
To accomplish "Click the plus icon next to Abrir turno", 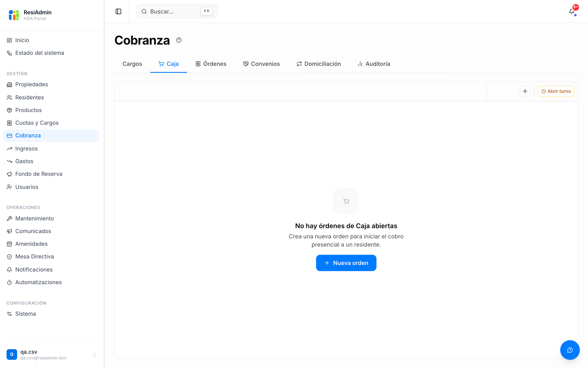I will coord(525,91).
